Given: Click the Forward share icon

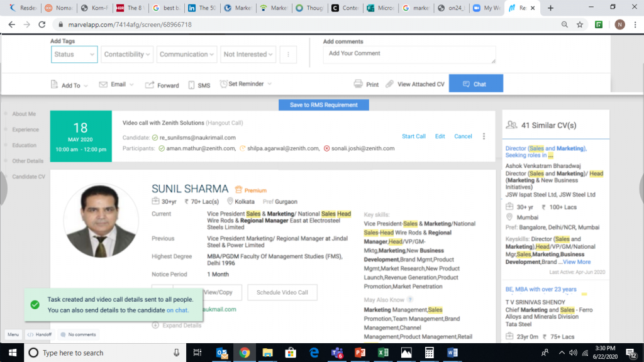Looking at the screenshot, I should tap(150, 85).
